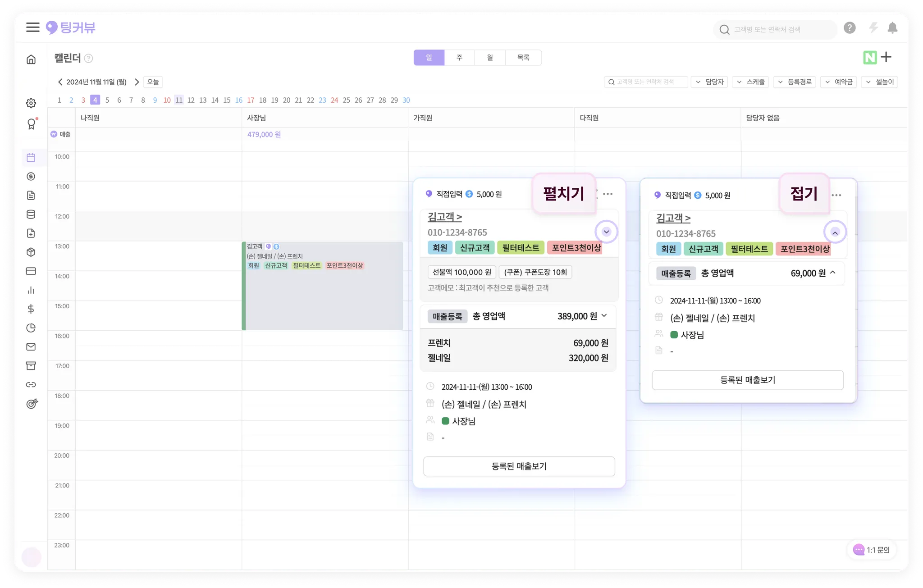Open the bar chart statistics sidebar icon

pos(31,290)
